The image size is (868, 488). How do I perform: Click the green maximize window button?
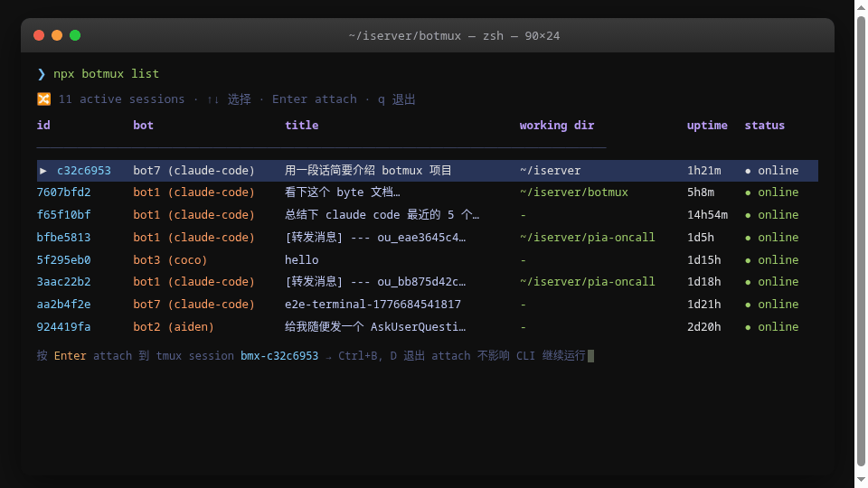(x=75, y=35)
